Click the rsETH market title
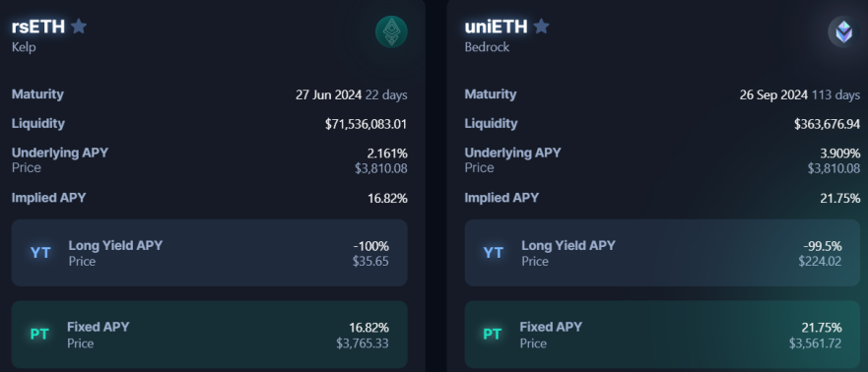Viewport: 868px width, 372px height. pyautogui.click(x=38, y=26)
